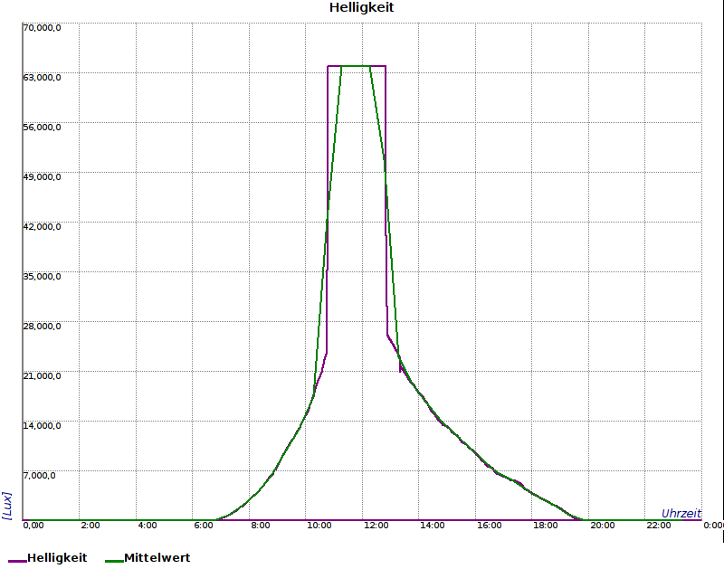Click the x-axis time label '14:00'
Viewport: 724px width, 588px height.
point(433,526)
